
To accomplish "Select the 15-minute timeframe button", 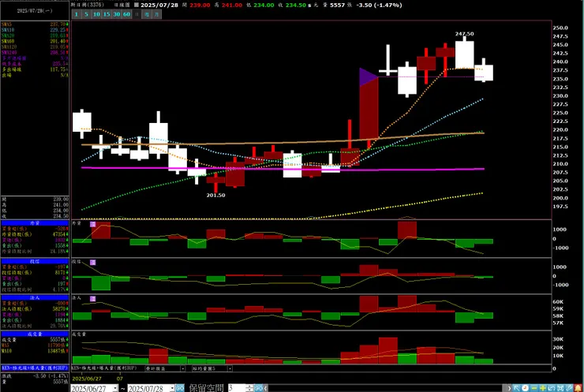I will [x=107, y=14].
